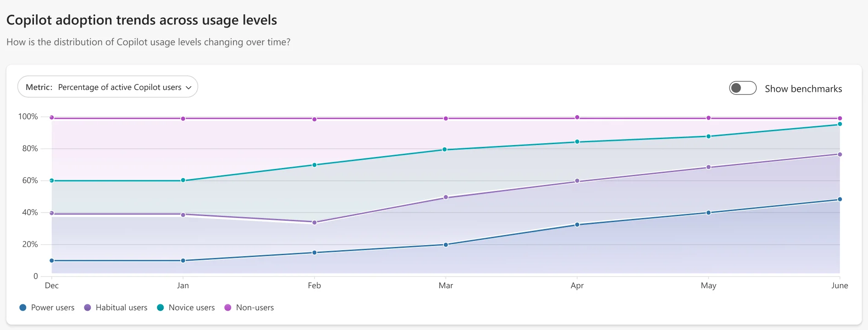The width and height of the screenshot is (868, 330).
Task: Click the usage levels question subtitle
Action: pos(149,42)
